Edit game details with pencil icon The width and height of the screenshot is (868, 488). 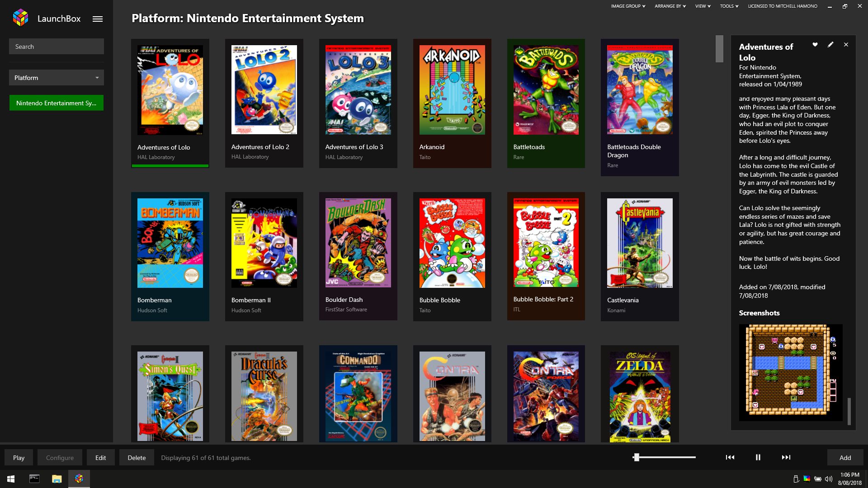[x=830, y=45]
